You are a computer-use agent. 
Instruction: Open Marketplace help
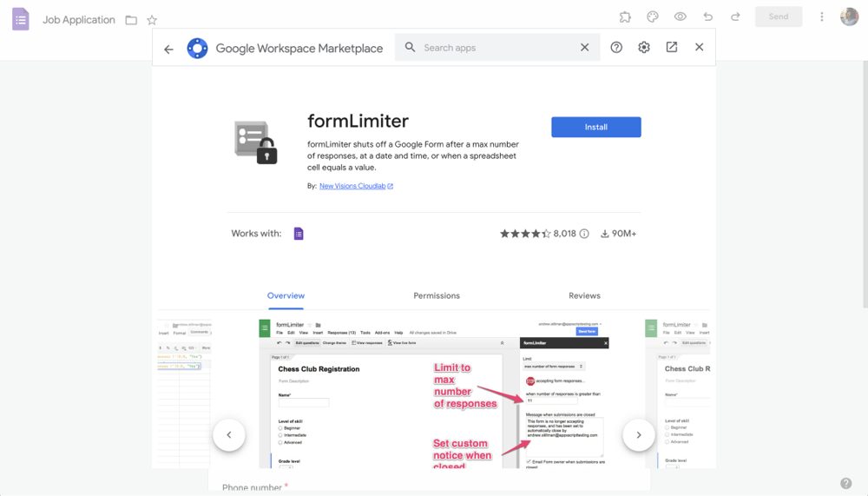click(x=616, y=48)
